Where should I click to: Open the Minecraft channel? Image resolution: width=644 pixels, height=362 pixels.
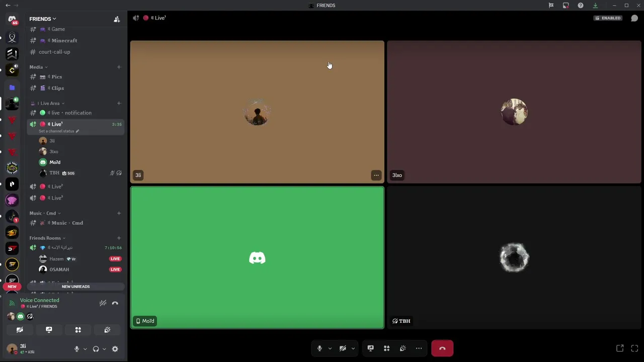[75, 40]
